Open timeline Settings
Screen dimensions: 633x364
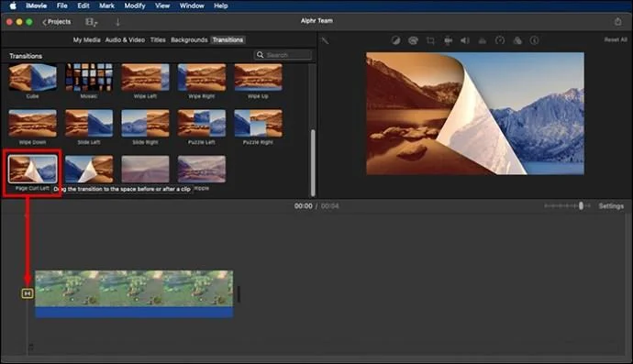(611, 205)
